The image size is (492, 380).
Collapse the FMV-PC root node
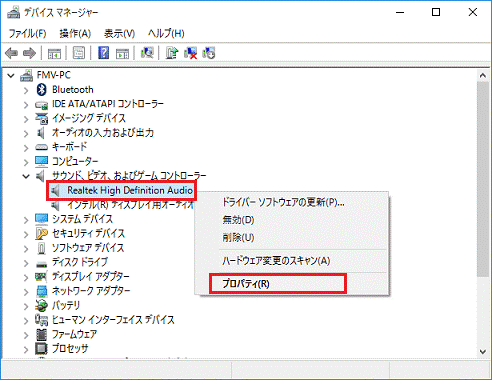click(11, 75)
